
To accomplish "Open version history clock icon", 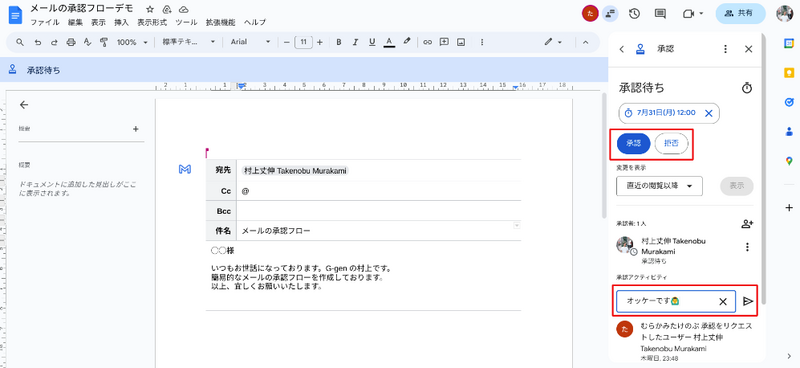I will pos(634,14).
